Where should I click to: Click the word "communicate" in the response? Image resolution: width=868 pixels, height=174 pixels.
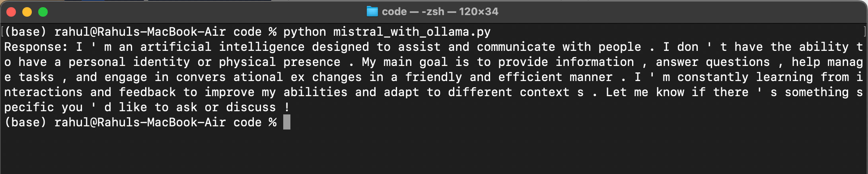click(x=516, y=47)
